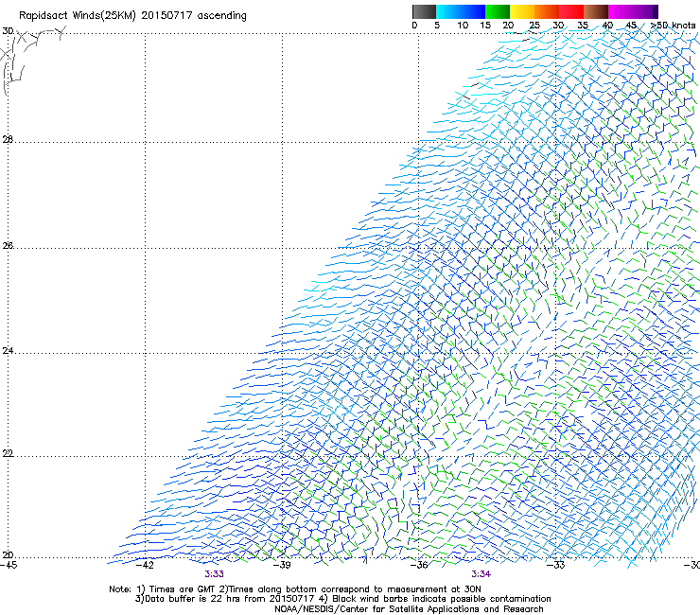Click the longitude label '-45'
Viewport: 700px width, 615px height.
point(9,565)
